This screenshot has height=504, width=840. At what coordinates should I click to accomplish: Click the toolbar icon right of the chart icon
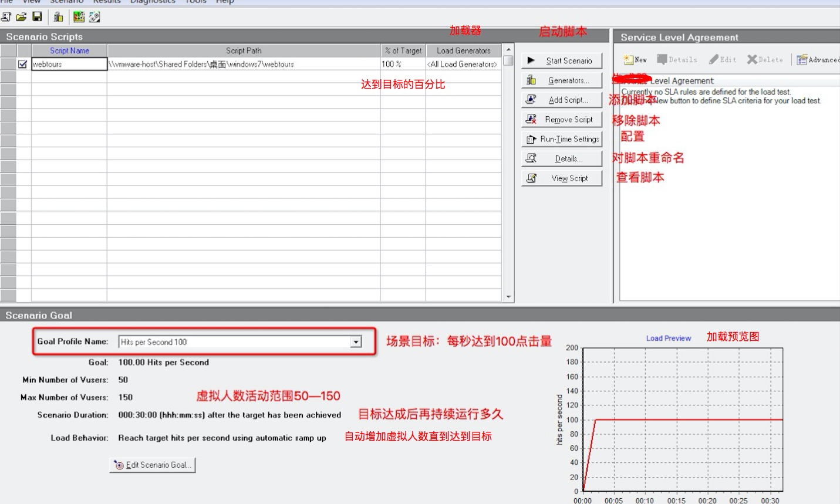point(95,17)
